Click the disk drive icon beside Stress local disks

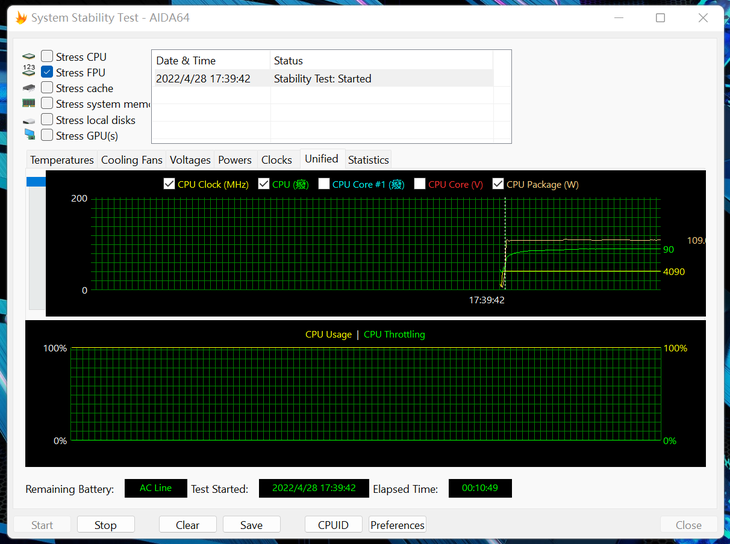click(28, 120)
